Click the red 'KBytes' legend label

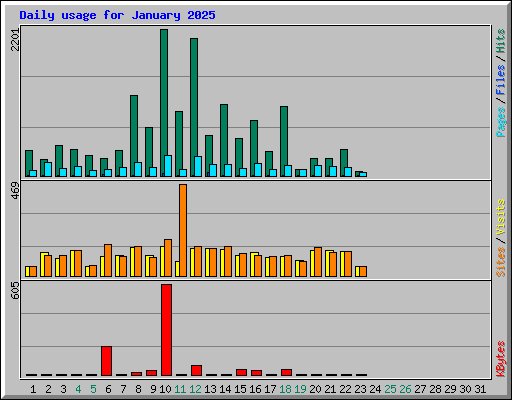(x=500, y=359)
